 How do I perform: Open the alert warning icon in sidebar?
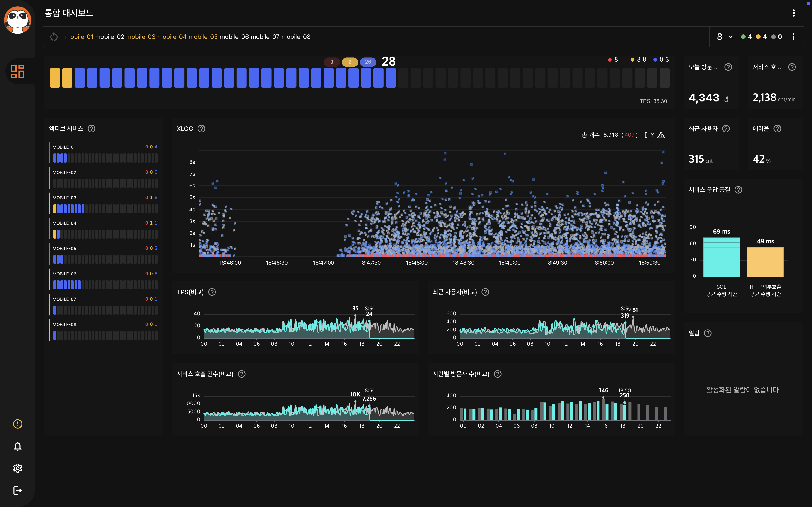coord(18,424)
